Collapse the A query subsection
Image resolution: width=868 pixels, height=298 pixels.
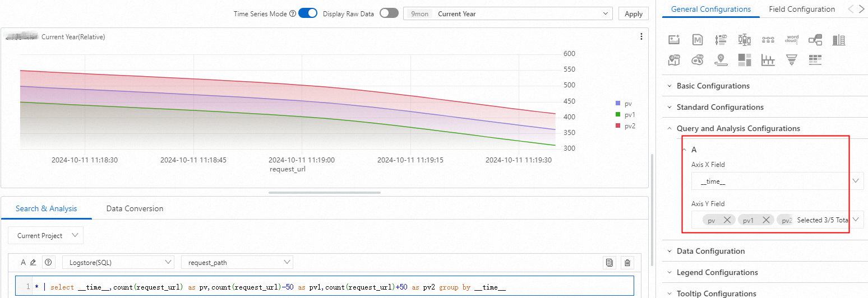[x=684, y=150]
